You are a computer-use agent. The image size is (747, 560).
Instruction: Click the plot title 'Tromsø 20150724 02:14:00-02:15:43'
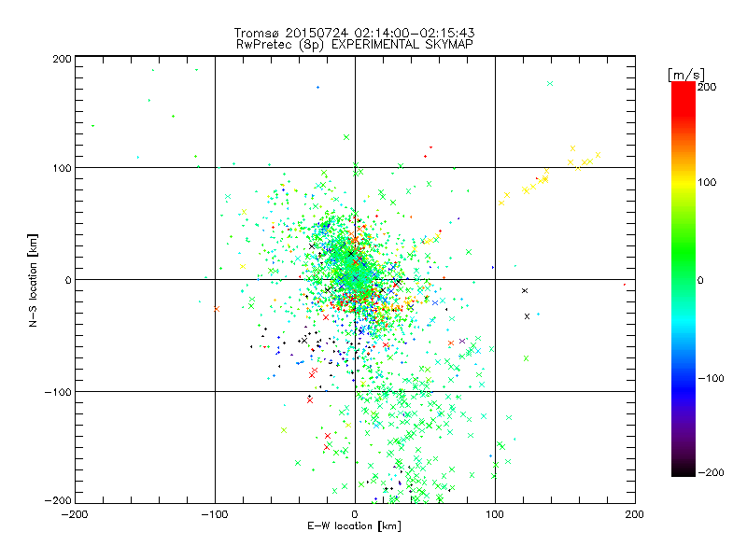(354, 33)
